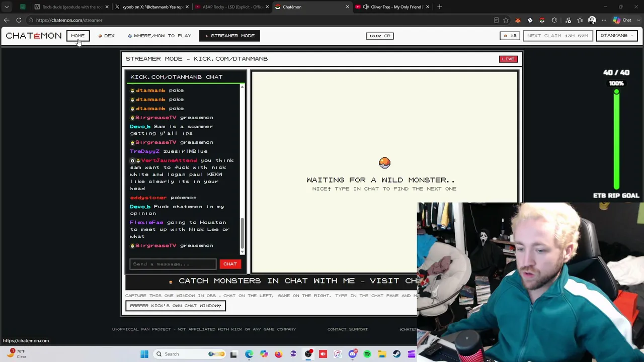
Task: Open the MetaMask fox extension
Action: pyautogui.click(x=518, y=20)
